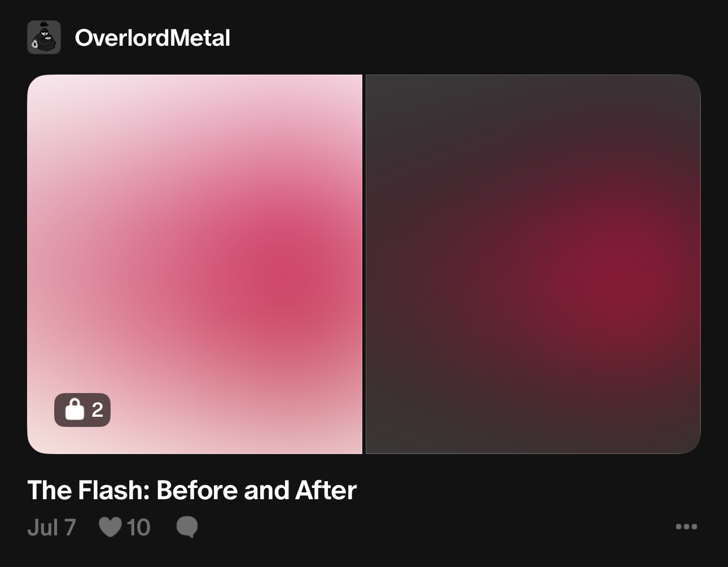Click 'Before and After' in the post title
Screen dimensions: 728x567
[256, 490]
